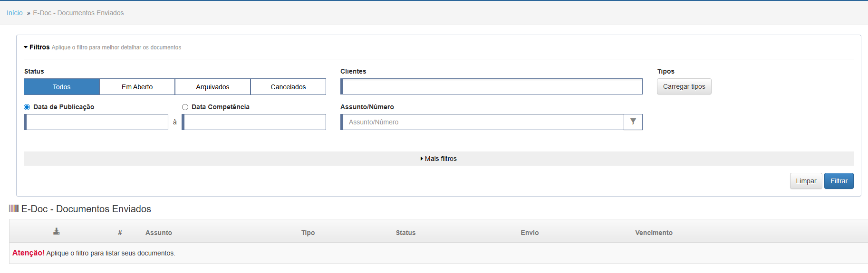Expand the Mais filtros section
868x273 pixels.
coord(438,159)
